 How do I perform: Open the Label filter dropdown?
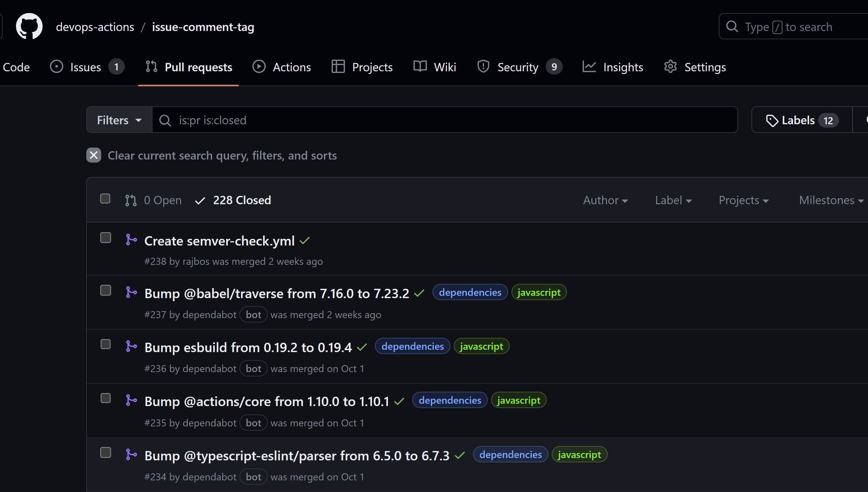(673, 200)
